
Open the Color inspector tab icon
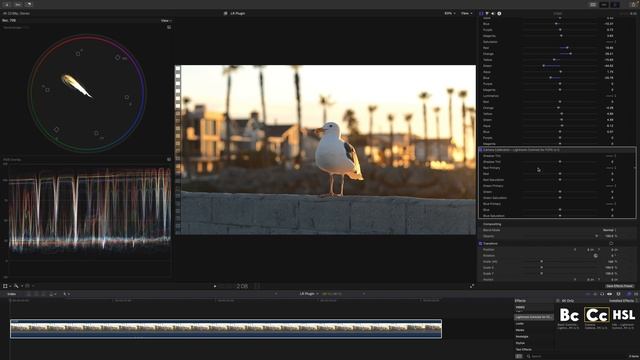(x=487, y=13)
